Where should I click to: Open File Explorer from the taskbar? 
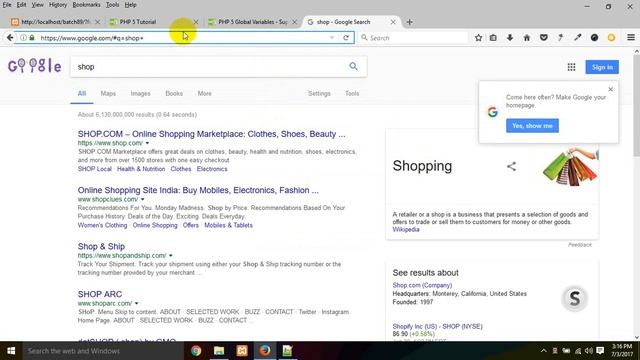tap(219, 351)
